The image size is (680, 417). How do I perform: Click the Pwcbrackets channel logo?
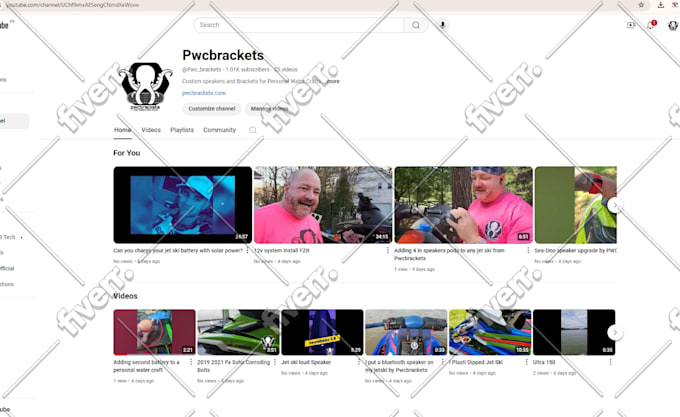(x=146, y=87)
